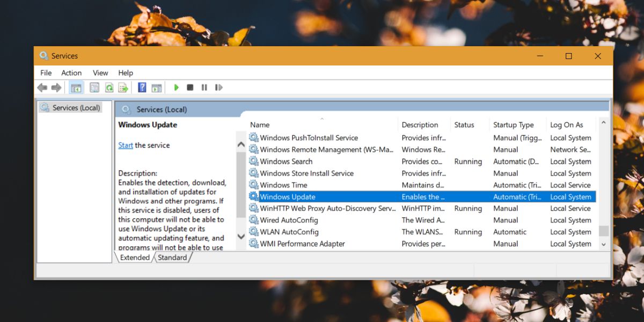Open the View menu
The height and width of the screenshot is (322, 644).
(100, 73)
